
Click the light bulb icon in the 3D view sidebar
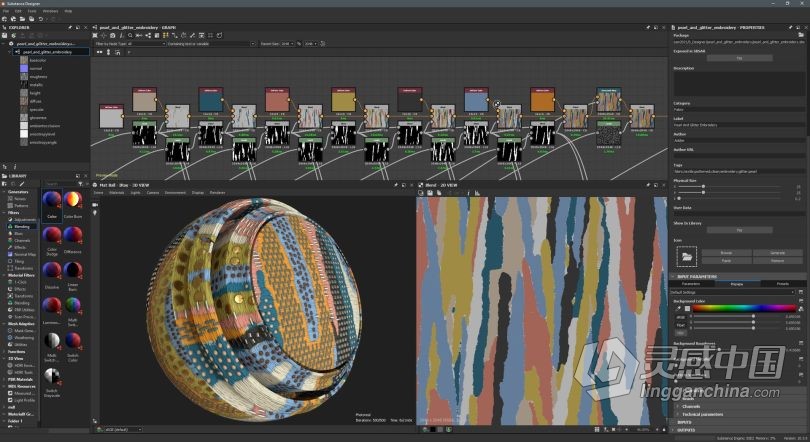[x=95, y=212]
